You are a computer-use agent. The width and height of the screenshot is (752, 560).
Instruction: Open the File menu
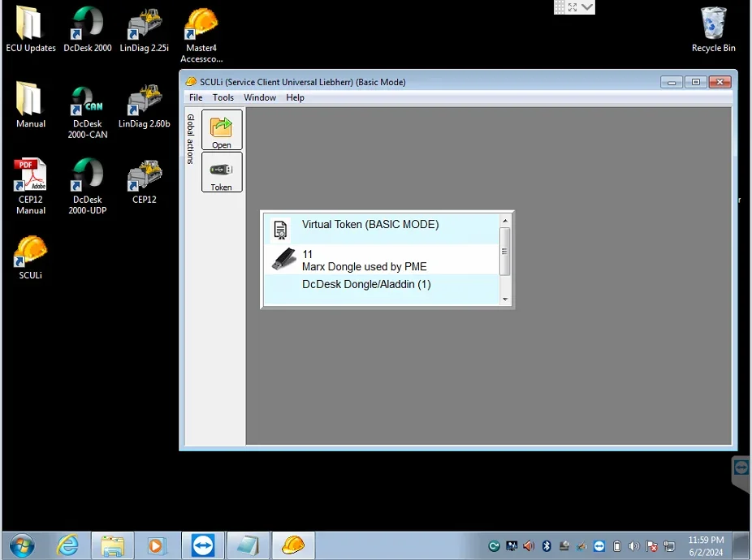(x=196, y=97)
